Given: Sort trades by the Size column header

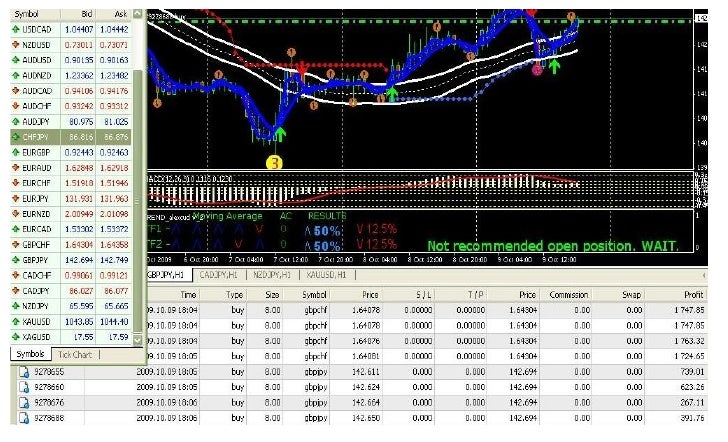Looking at the screenshot, I should click(x=265, y=294).
